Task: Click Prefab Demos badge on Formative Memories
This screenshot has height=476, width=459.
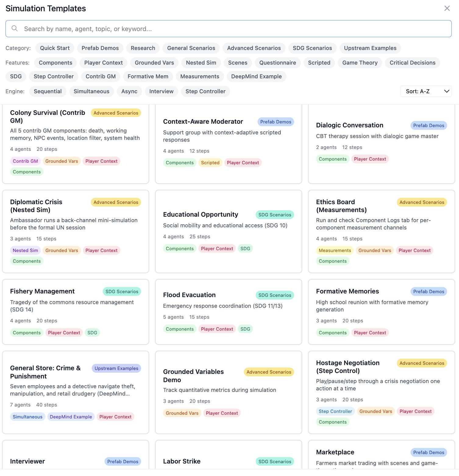Action: click(x=429, y=292)
